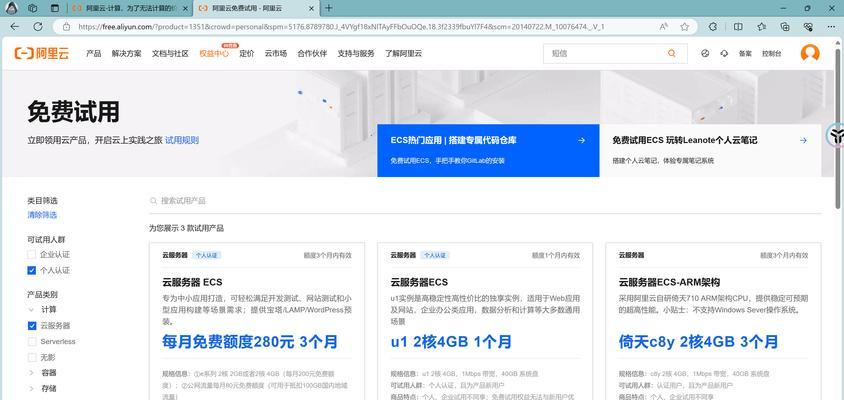Viewport: 844px width, 400px height.
Task: Click the browser address bar URL
Action: coord(341,26)
